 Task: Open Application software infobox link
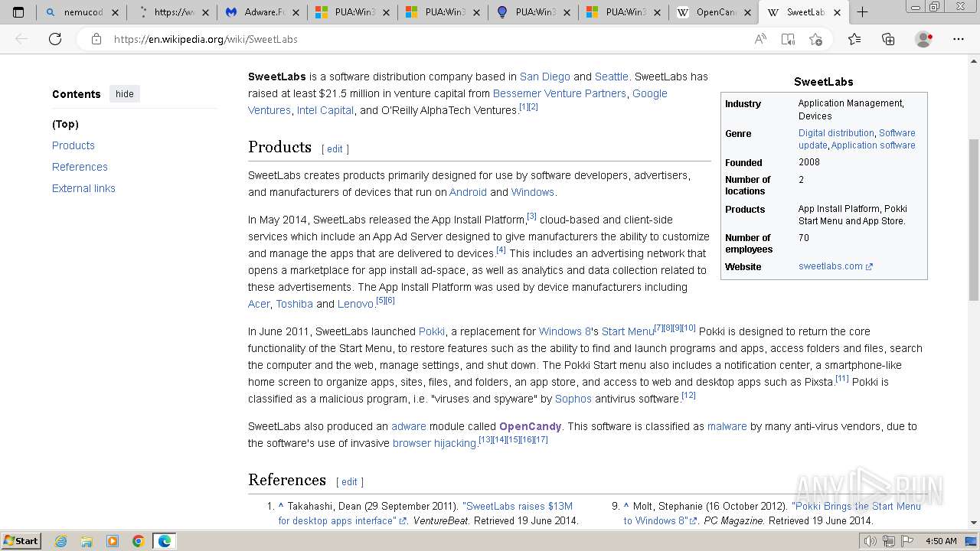874,145
